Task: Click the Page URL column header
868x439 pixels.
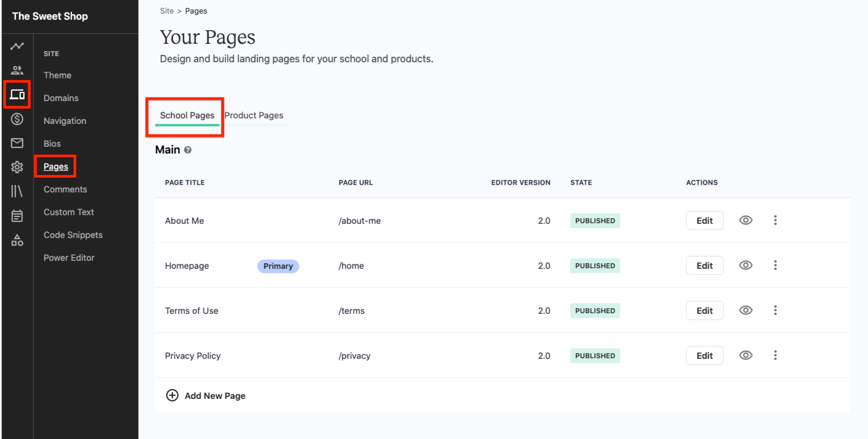Action: point(355,183)
